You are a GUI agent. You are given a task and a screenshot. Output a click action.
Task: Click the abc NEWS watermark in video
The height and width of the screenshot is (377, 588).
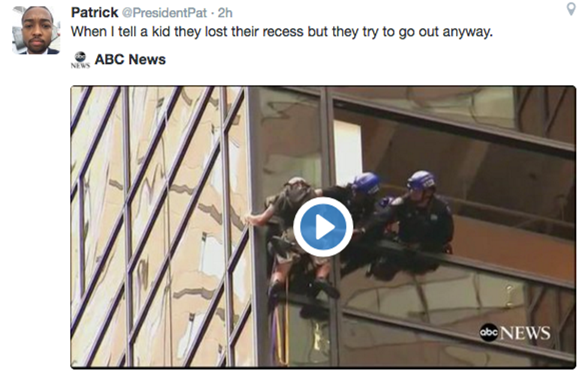(x=515, y=333)
